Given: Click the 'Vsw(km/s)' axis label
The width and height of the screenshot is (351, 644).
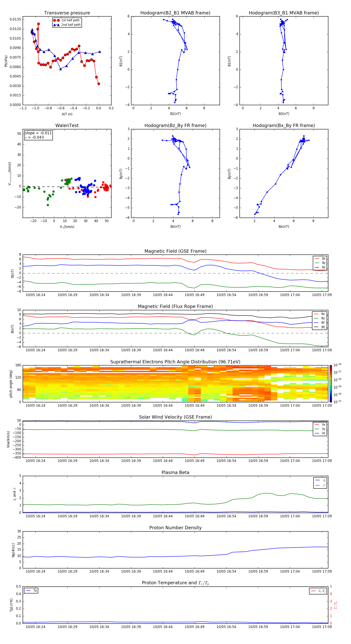Looking at the screenshot, I should pyautogui.click(x=8, y=439).
